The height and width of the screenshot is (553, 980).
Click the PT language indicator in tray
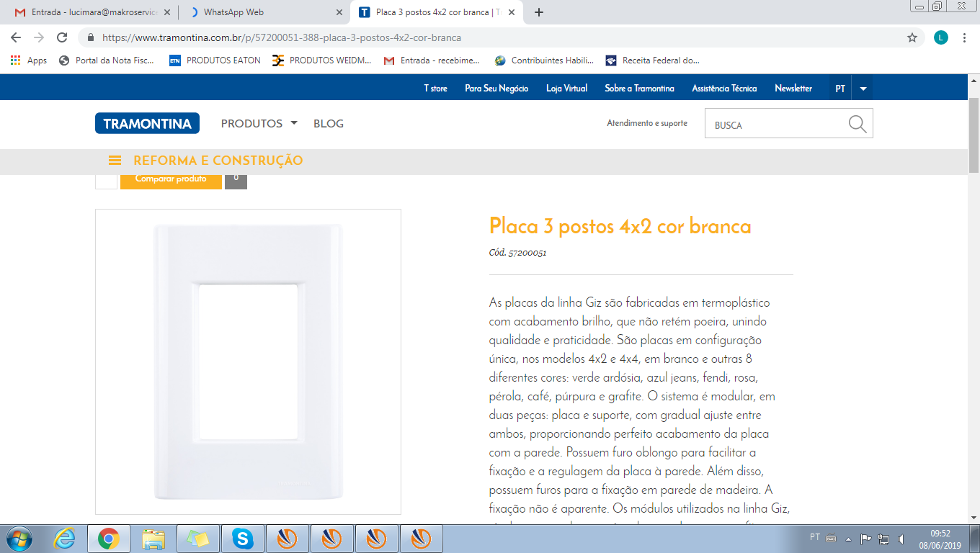point(815,537)
